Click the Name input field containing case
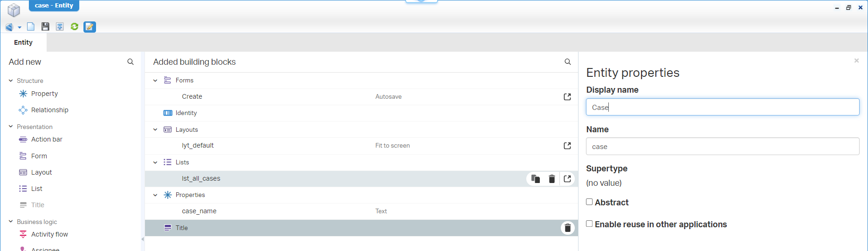Screen dimensions: 868x251 click(x=722, y=147)
